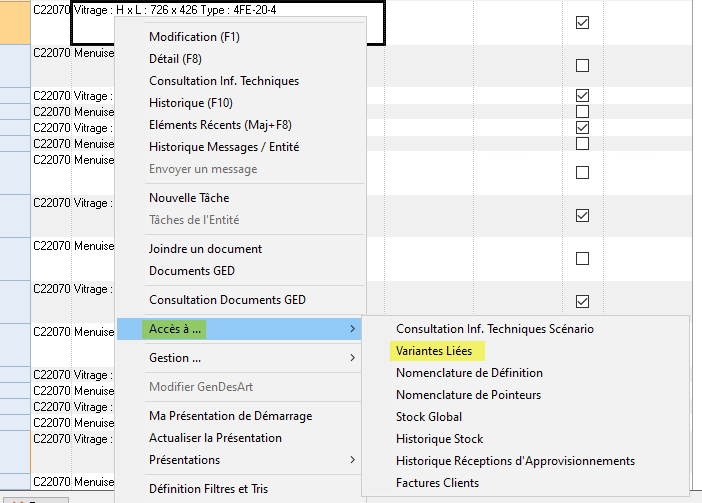This screenshot has height=503, width=702.
Task: Select Nomenclature de Définition
Action: coord(469,373)
